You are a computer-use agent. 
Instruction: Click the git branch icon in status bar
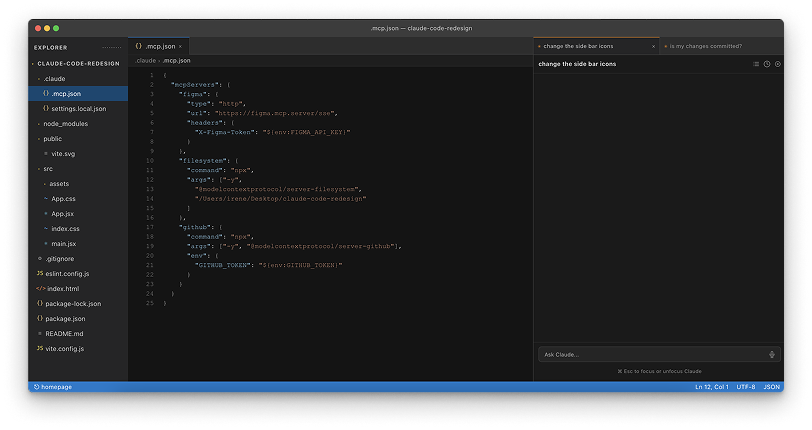pyautogui.click(x=37, y=387)
